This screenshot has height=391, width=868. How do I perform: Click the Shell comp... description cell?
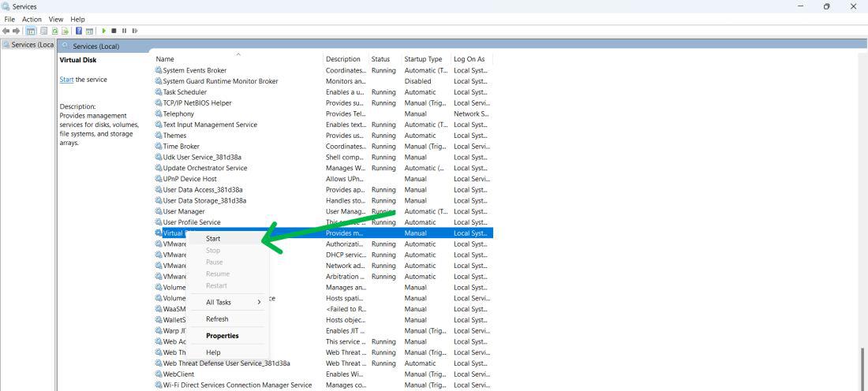click(x=345, y=157)
